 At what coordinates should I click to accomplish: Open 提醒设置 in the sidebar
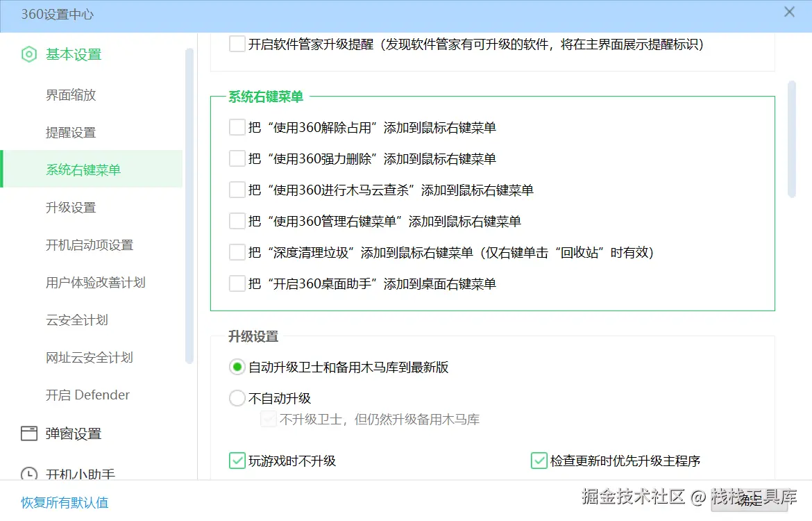tap(71, 132)
